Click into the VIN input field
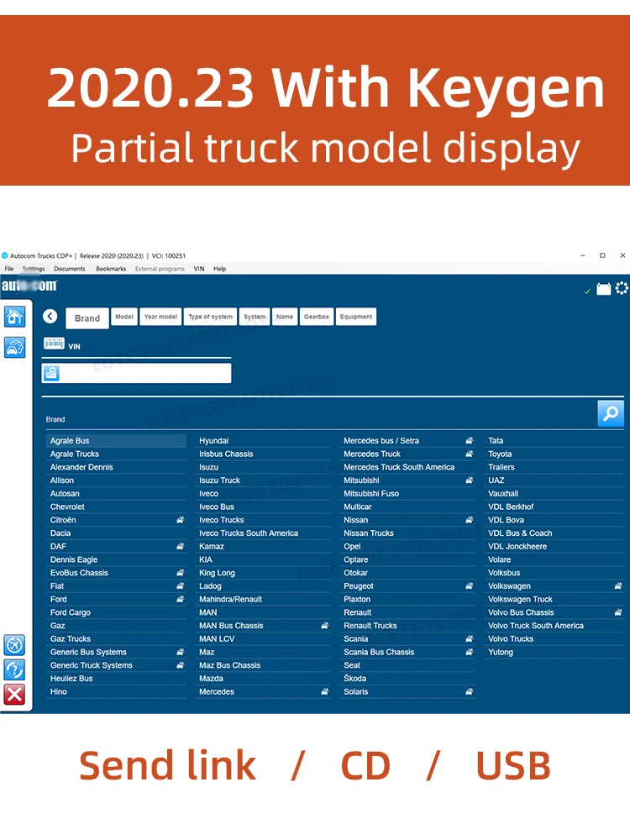630x840 pixels. (x=137, y=373)
